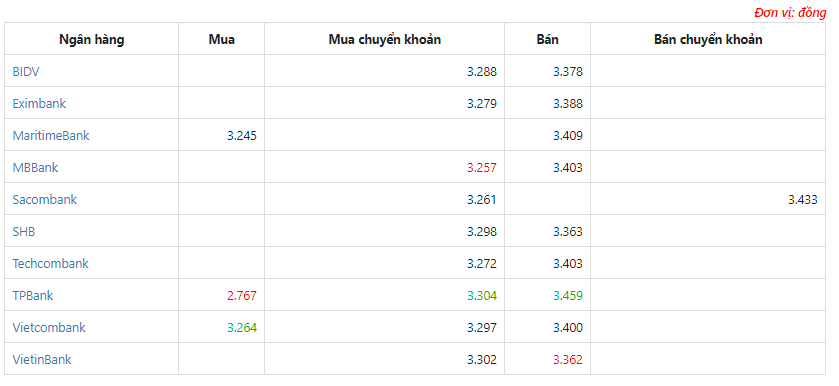Open the VietinBank link
This screenshot has width=839, height=386.
(x=42, y=360)
